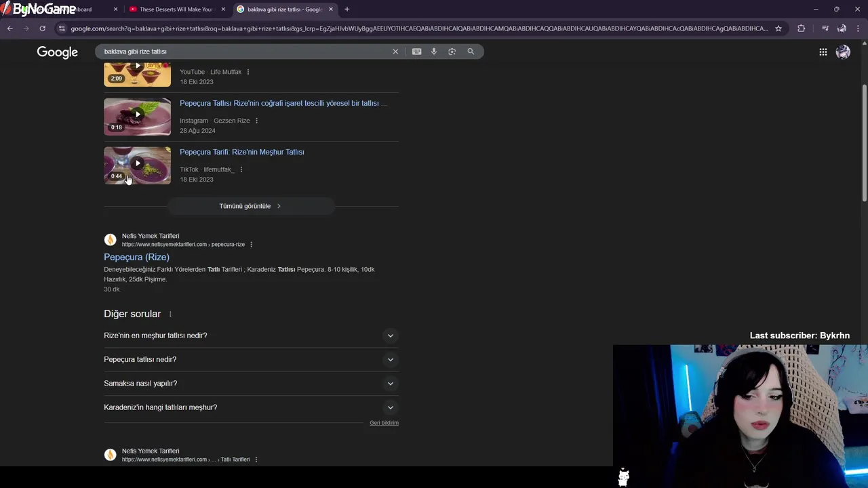868x488 pixels.
Task: Click the Nefis Yemek Tarifleri pepecura-rize favicon
Action: coord(110,240)
